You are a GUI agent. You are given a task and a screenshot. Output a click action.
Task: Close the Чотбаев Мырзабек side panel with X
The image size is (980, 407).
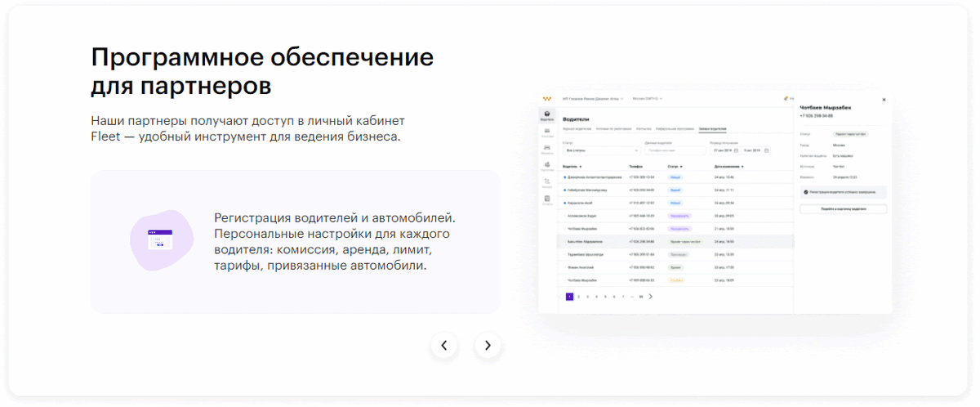coord(884,99)
